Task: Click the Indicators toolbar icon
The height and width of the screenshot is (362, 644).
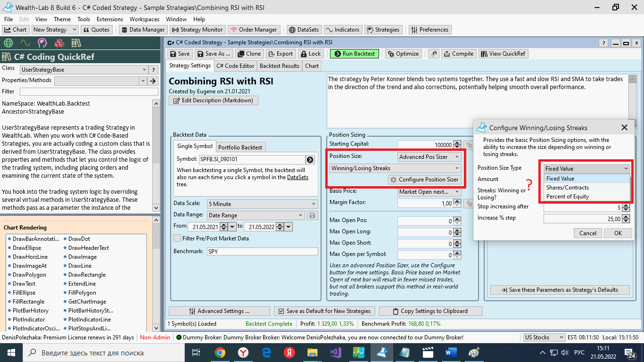Action: (342, 30)
